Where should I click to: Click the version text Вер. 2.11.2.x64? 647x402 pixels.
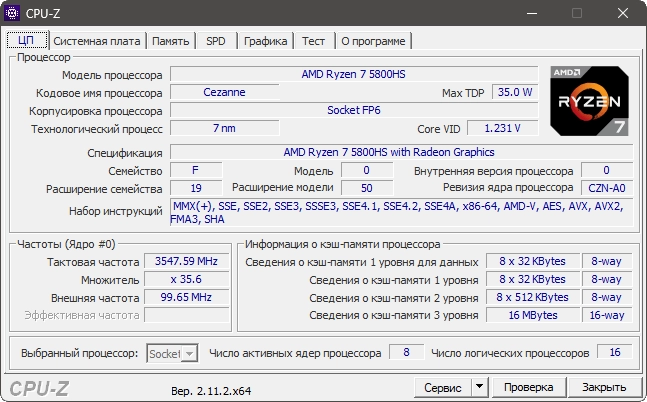(x=211, y=391)
